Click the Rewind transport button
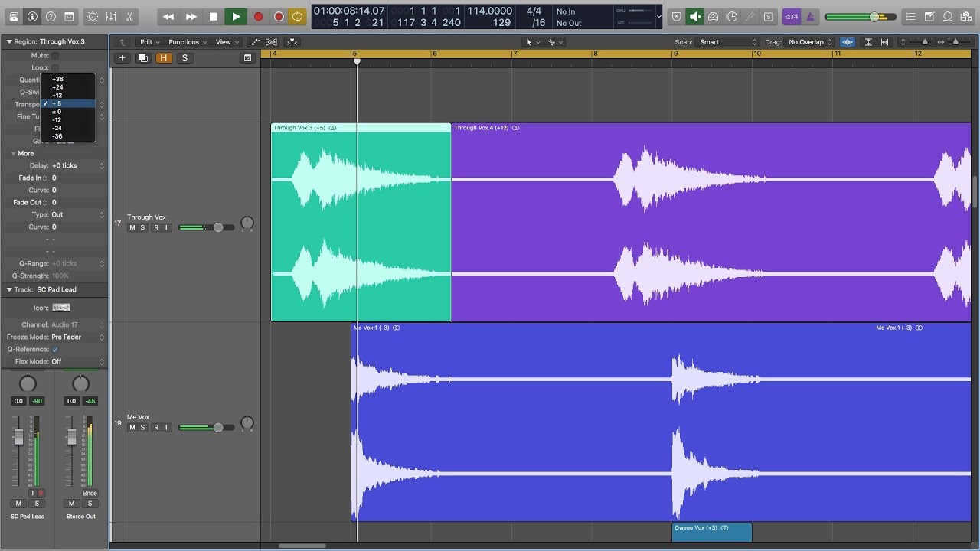This screenshot has width=980, height=551. (x=168, y=16)
